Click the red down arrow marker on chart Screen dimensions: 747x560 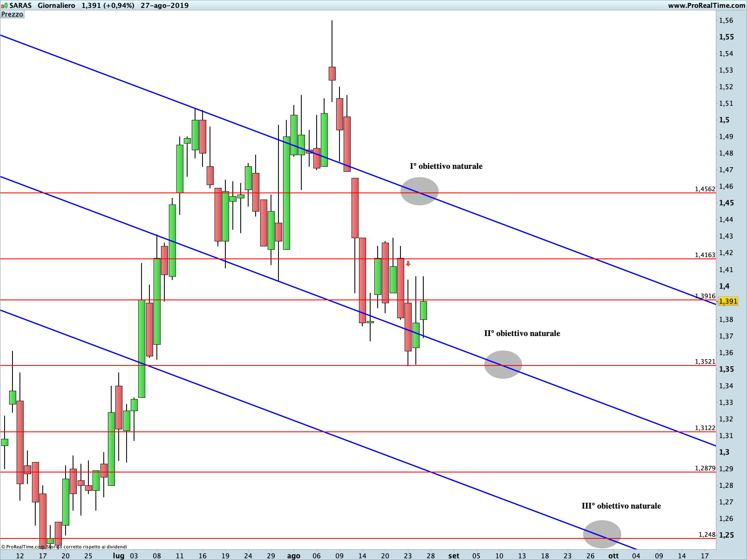[408, 263]
